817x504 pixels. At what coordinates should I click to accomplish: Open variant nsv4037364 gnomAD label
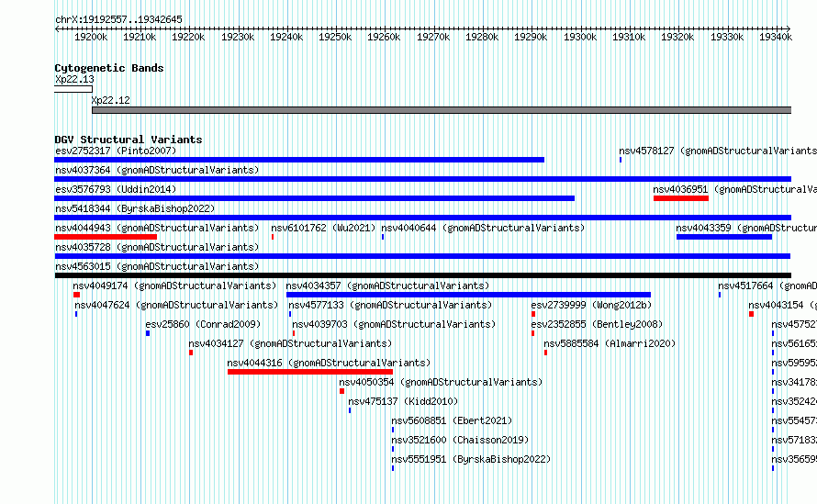click(157, 170)
